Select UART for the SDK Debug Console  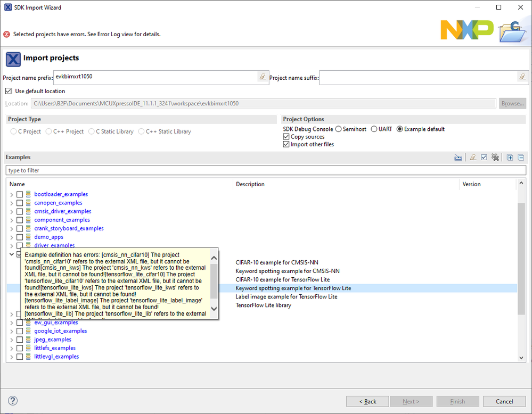[x=374, y=129]
